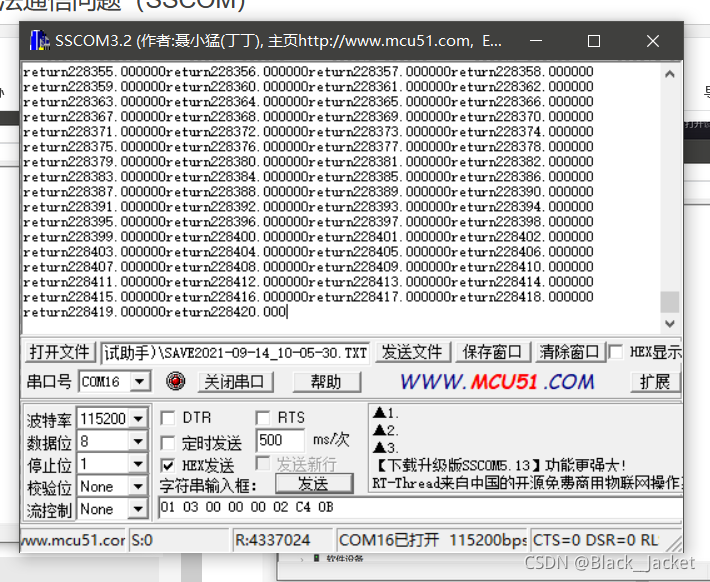The width and height of the screenshot is (710, 582).
Task: Click the RT-Thread advertisement text line
Action: coord(527,483)
